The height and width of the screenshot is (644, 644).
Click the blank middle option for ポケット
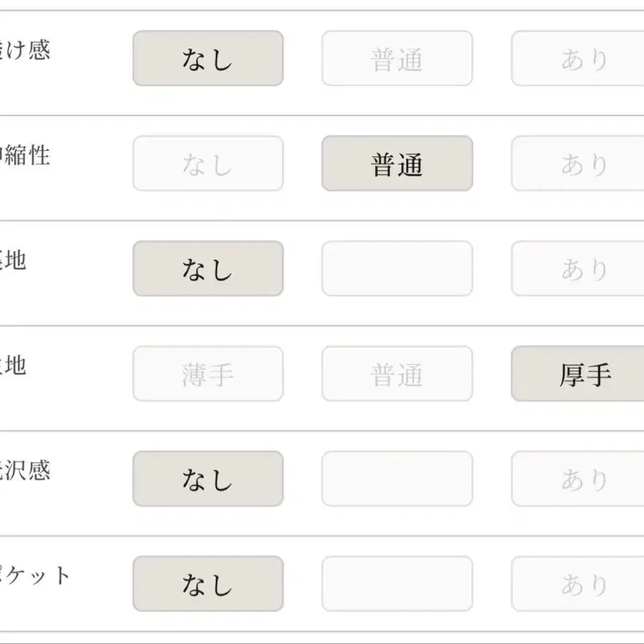397,585
